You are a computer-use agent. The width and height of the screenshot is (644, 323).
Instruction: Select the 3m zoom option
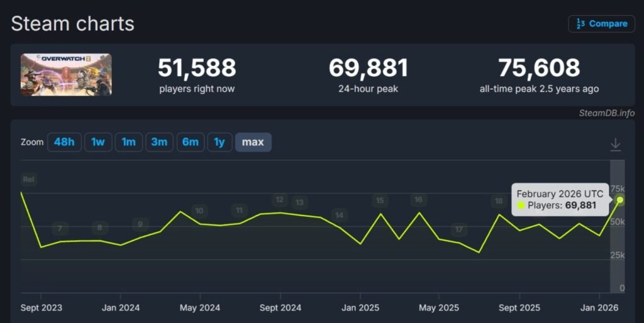click(159, 142)
